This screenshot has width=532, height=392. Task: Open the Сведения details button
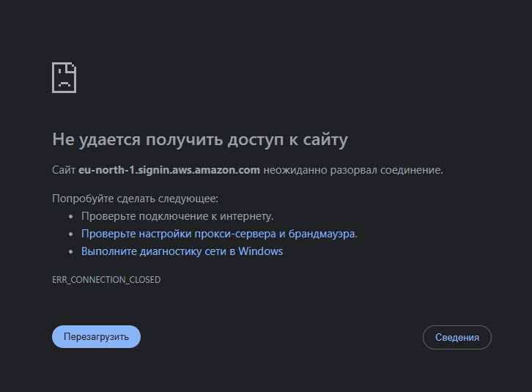pyautogui.click(x=457, y=337)
